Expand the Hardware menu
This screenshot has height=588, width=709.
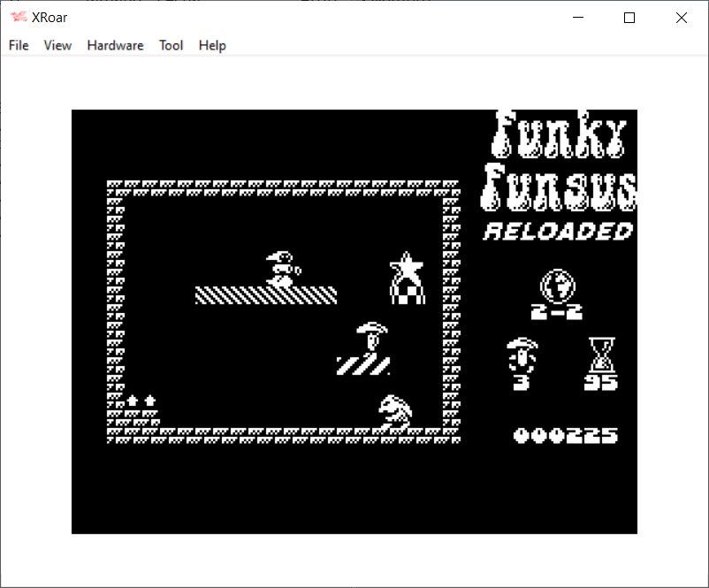coord(115,45)
